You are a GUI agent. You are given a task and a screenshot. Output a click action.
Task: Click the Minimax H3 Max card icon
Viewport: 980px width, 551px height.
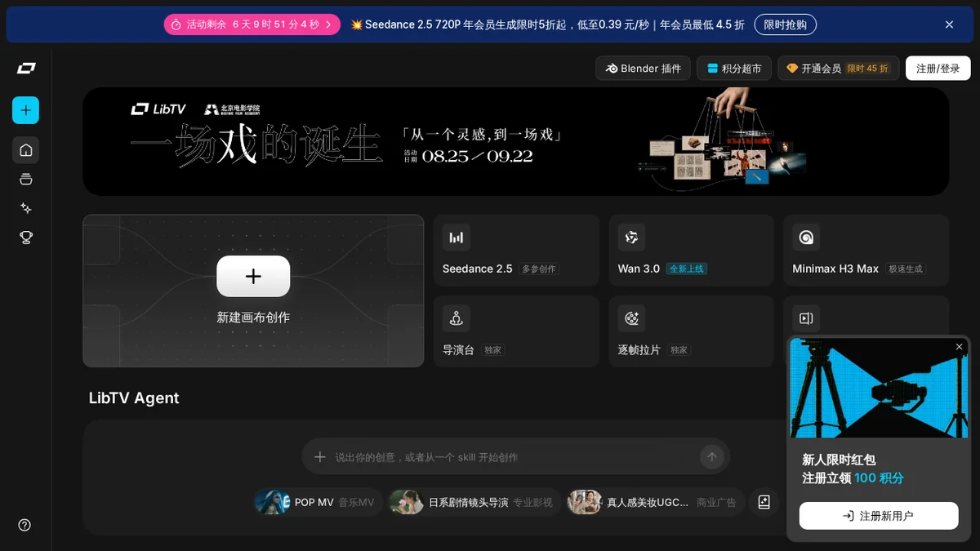click(806, 238)
